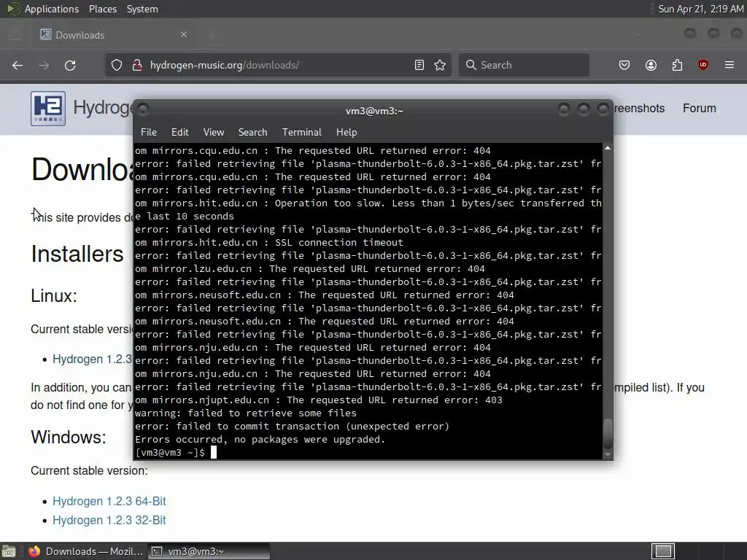
Task: Click 'error: failed to commit transaction' line
Action: pos(292,427)
